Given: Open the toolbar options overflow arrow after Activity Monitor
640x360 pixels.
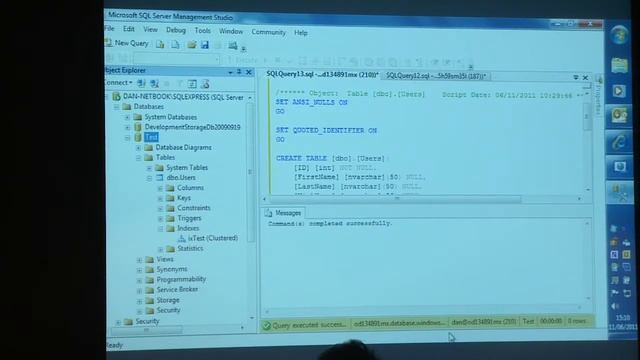Looking at the screenshot, I should pyautogui.click(x=244, y=49).
